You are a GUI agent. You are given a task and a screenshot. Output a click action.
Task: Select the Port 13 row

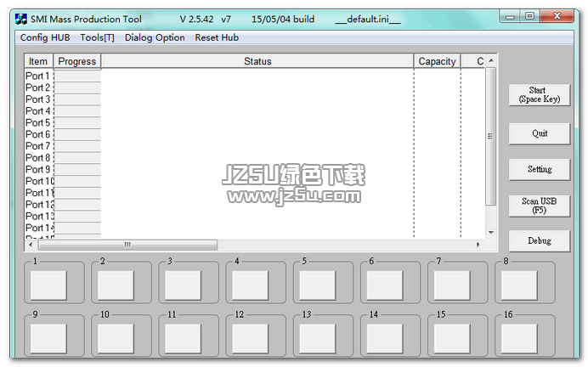point(255,216)
